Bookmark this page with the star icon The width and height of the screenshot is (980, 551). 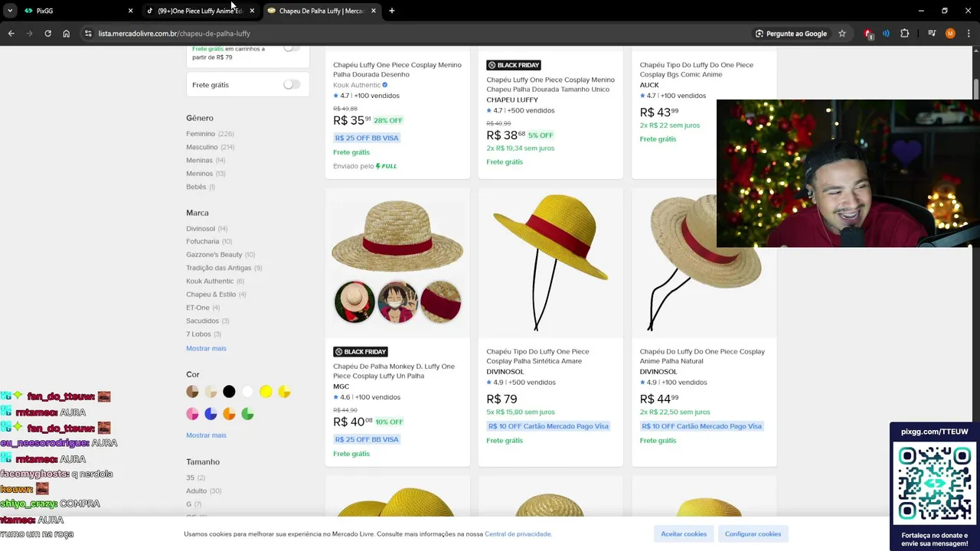tap(842, 34)
